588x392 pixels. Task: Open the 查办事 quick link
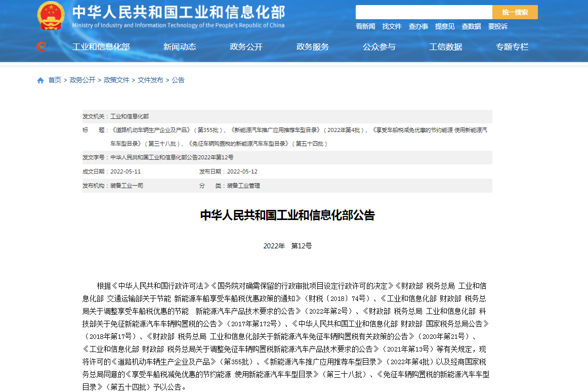418,26
